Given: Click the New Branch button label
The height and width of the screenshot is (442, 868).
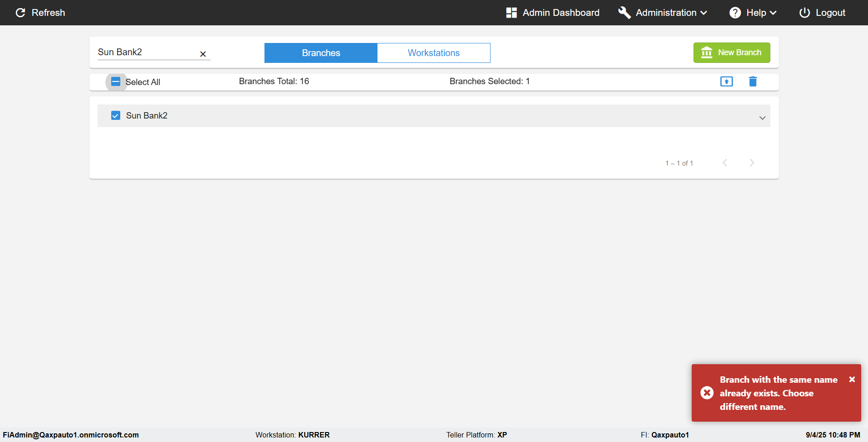Looking at the screenshot, I should 740,52.
